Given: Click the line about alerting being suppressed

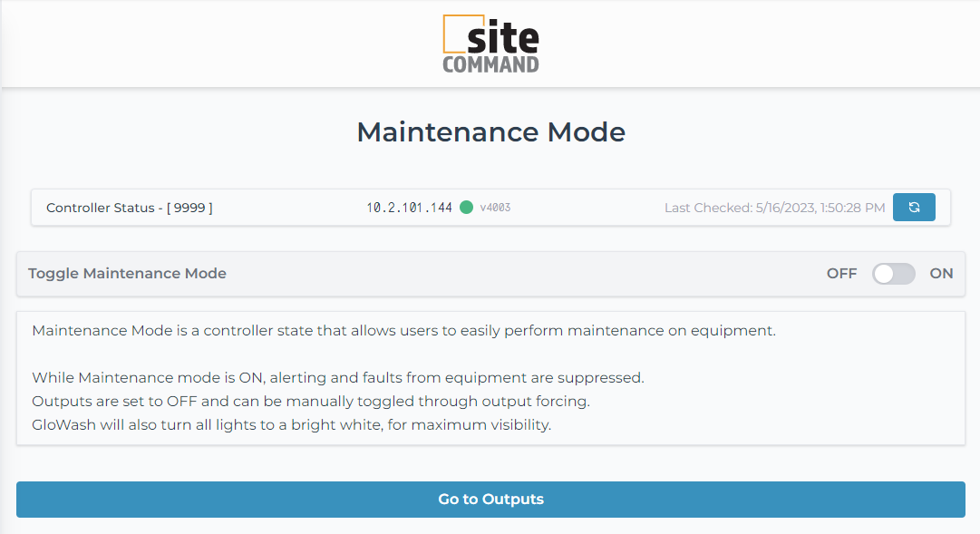Looking at the screenshot, I should click(x=337, y=377).
